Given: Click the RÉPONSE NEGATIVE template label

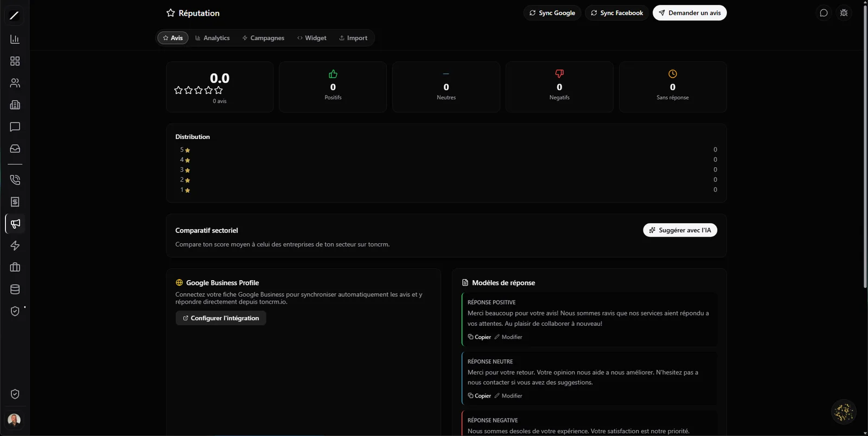Looking at the screenshot, I should coord(493,420).
